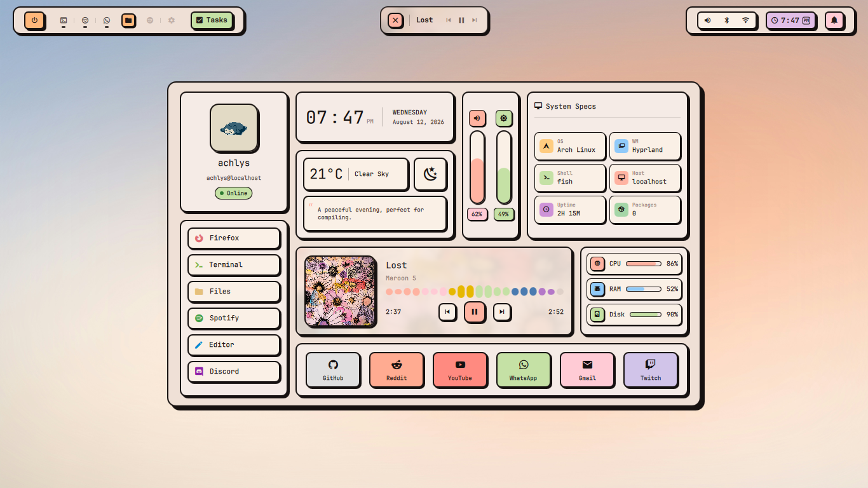Click the CPU 86% usage bar

click(644, 264)
